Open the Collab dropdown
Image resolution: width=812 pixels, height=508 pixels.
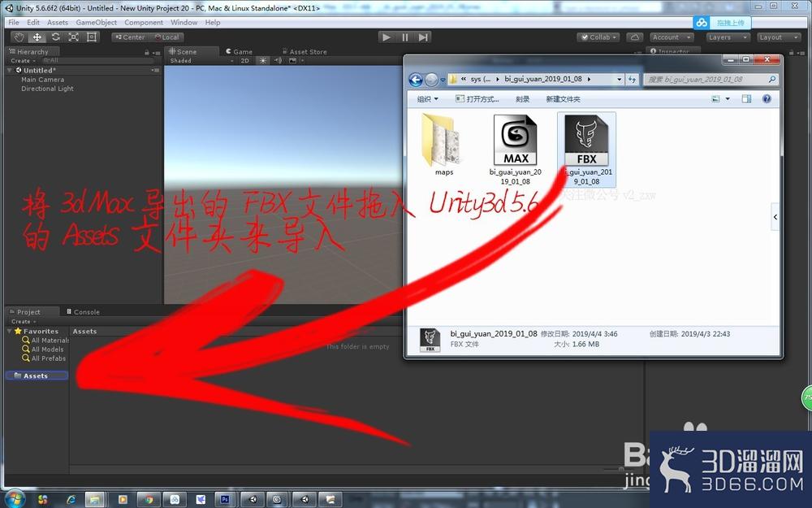[x=598, y=37]
